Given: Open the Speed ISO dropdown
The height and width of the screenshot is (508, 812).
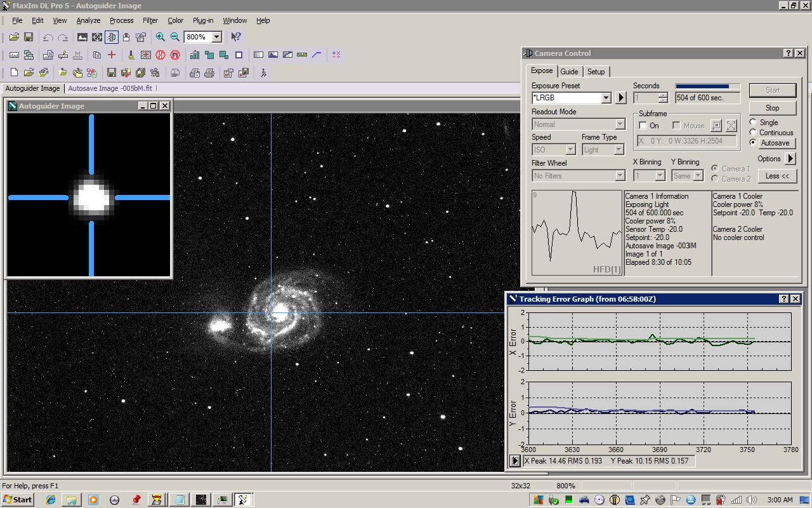Looking at the screenshot, I should tap(570, 150).
